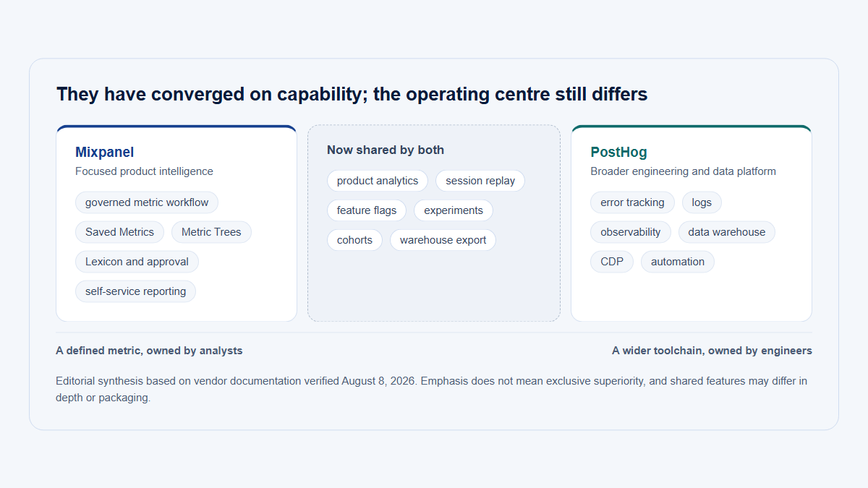Click the 'observability' chip
Viewport: 868px width, 488px height.
tap(631, 232)
